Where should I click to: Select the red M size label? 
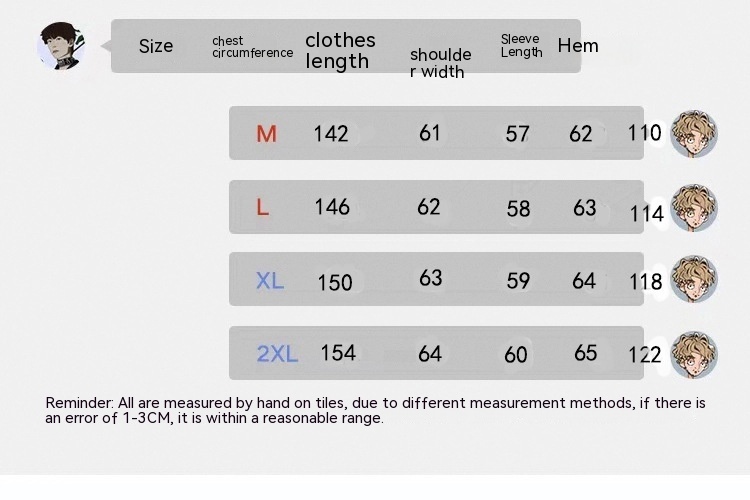tap(266, 134)
